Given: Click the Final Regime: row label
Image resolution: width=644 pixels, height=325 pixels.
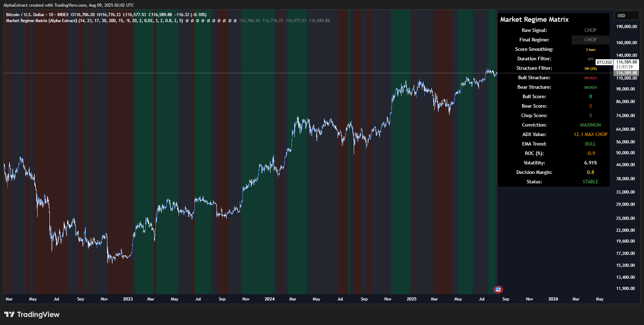Looking at the screenshot, I should [x=534, y=40].
